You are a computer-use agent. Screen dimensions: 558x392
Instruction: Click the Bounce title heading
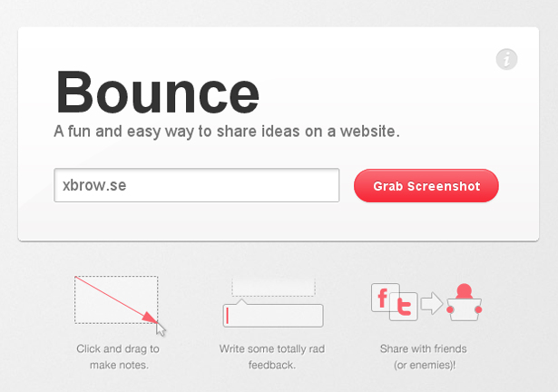157,93
